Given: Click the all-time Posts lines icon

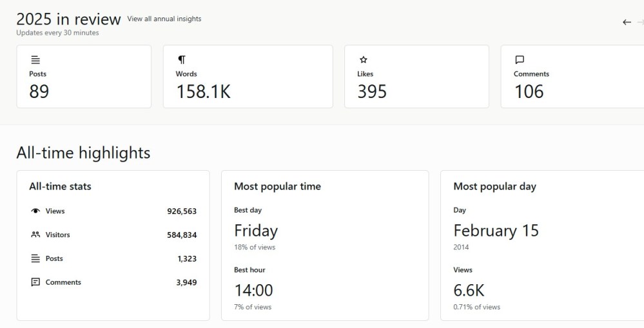Looking at the screenshot, I should [35, 258].
